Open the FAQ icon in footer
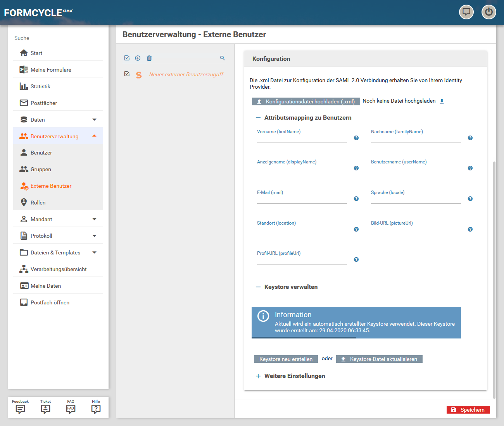504x426 pixels. tap(71, 409)
